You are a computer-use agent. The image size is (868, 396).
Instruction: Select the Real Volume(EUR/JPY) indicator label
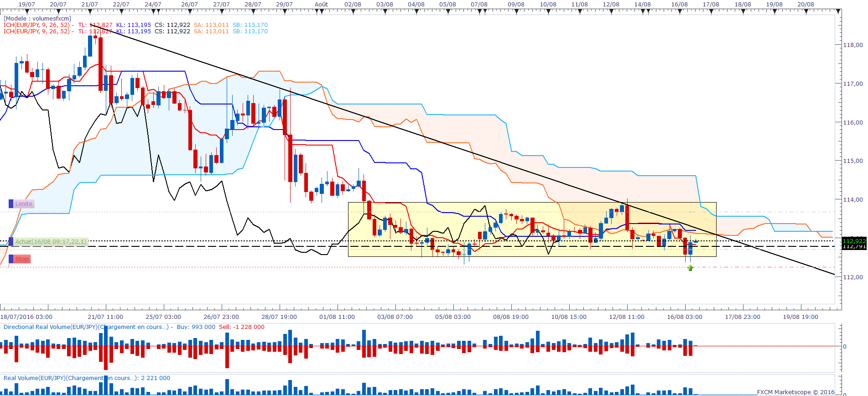tap(70, 378)
